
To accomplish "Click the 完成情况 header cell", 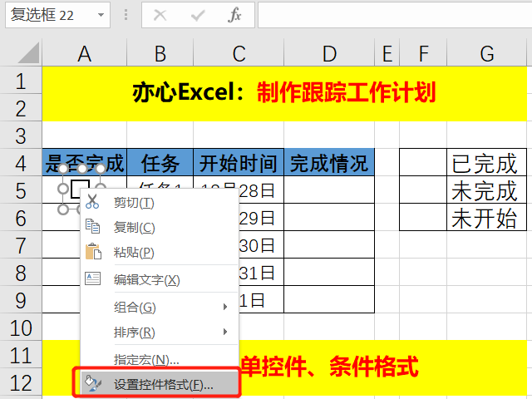I will [x=329, y=163].
